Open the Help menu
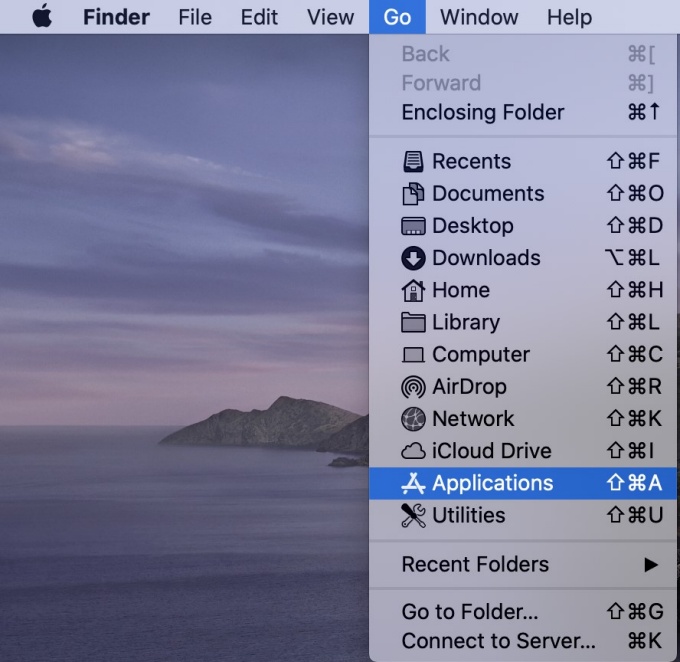The height and width of the screenshot is (662, 680). tap(569, 17)
